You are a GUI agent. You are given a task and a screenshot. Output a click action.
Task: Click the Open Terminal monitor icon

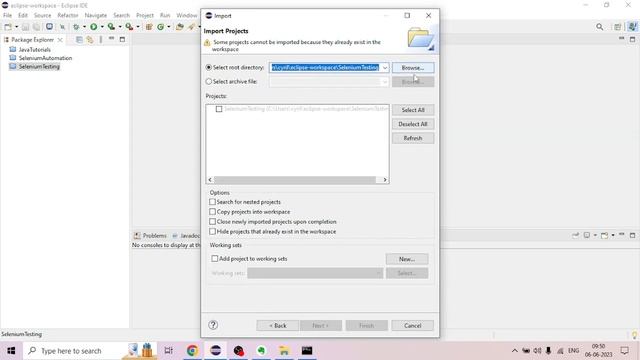pos(49,27)
